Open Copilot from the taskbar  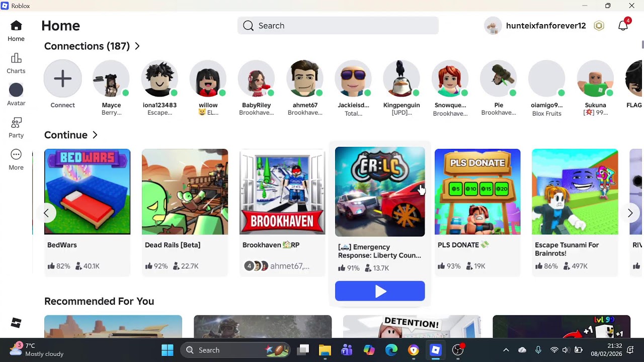point(369,350)
